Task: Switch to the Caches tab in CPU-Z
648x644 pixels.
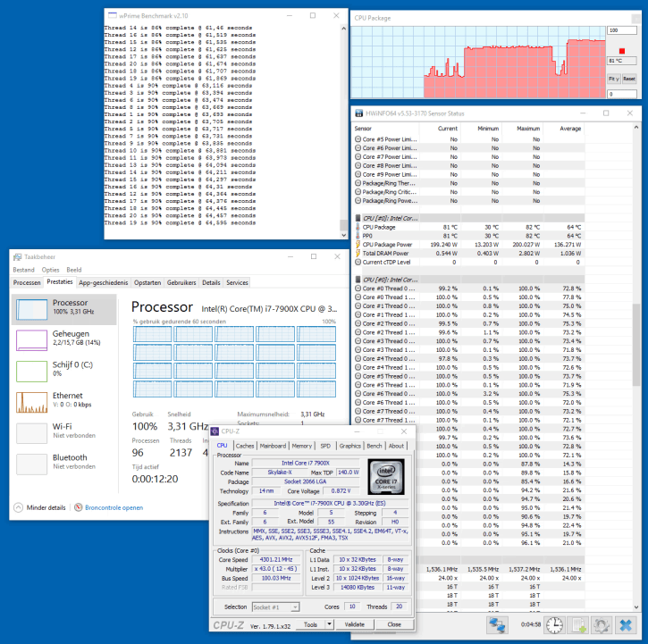Action: (245, 446)
